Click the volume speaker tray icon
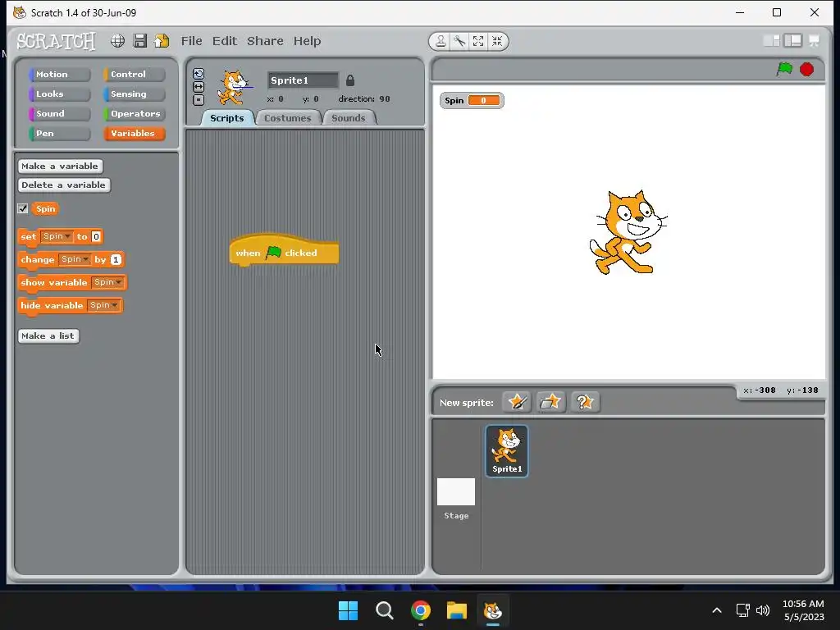The image size is (840, 630). [x=763, y=610]
